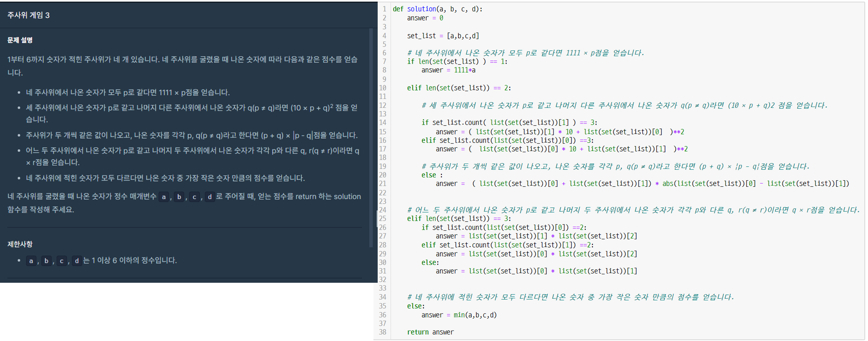Click the answer assignment on code line 29
Viewport: 868px width, 341px height.
(537, 254)
